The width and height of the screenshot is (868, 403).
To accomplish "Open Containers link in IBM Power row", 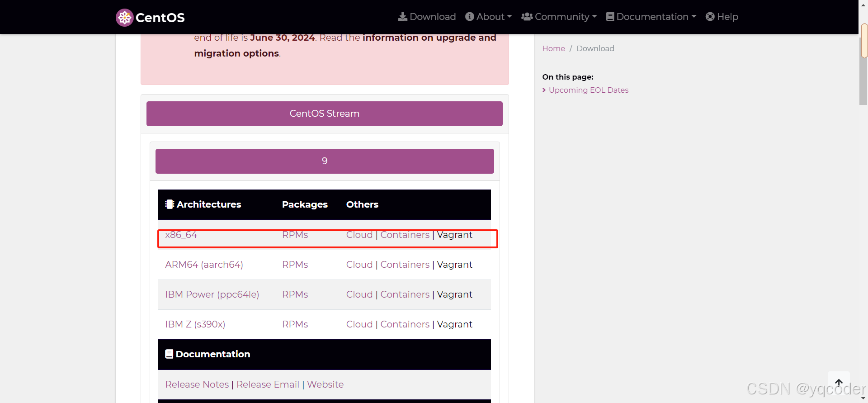I will click(x=405, y=294).
